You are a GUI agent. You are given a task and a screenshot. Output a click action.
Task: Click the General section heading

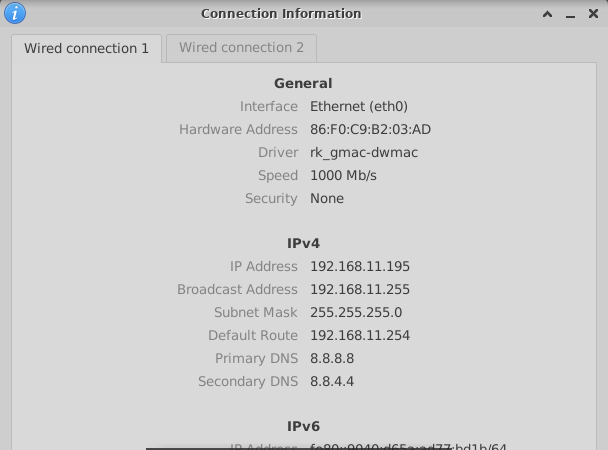click(x=303, y=84)
